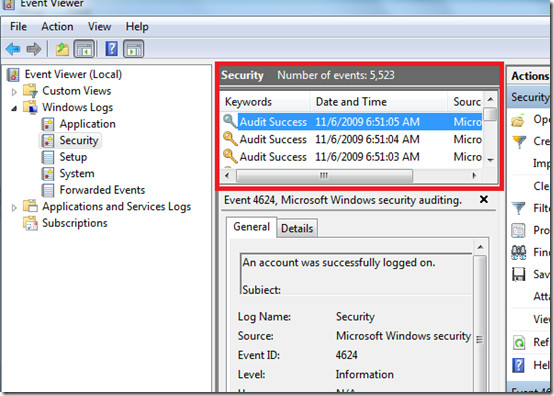Screen dimensions: 554x396
Task: Close the event preview pane with X
Action: point(484,200)
